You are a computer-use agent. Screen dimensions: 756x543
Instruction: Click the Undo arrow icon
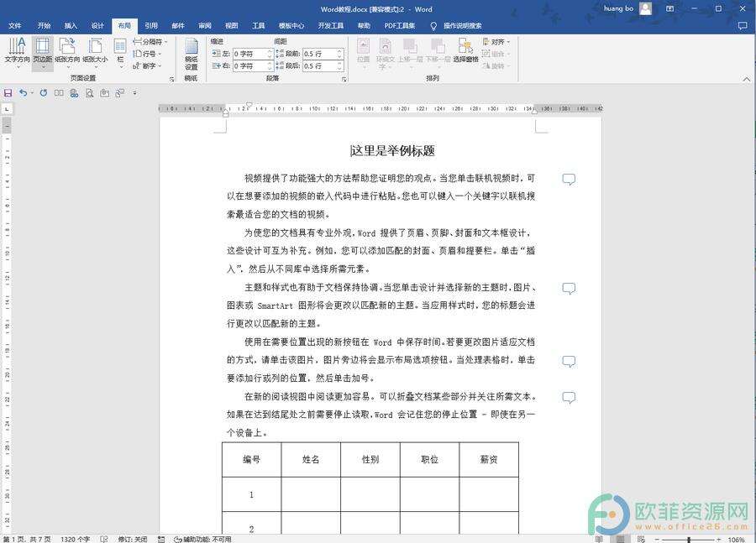click(23, 93)
